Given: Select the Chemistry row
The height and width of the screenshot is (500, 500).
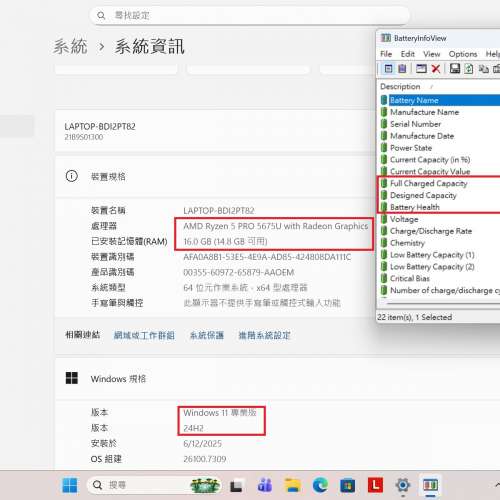Looking at the screenshot, I should (x=440, y=243).
